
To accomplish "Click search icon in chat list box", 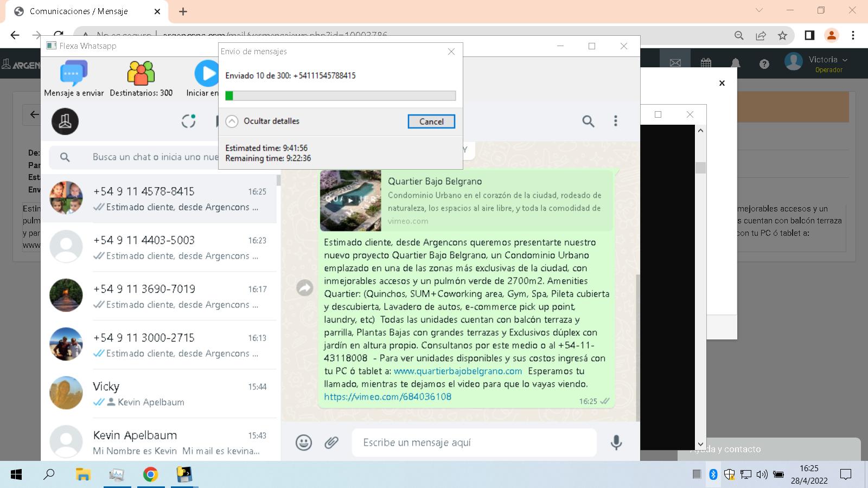I will [x=65, y=157].
